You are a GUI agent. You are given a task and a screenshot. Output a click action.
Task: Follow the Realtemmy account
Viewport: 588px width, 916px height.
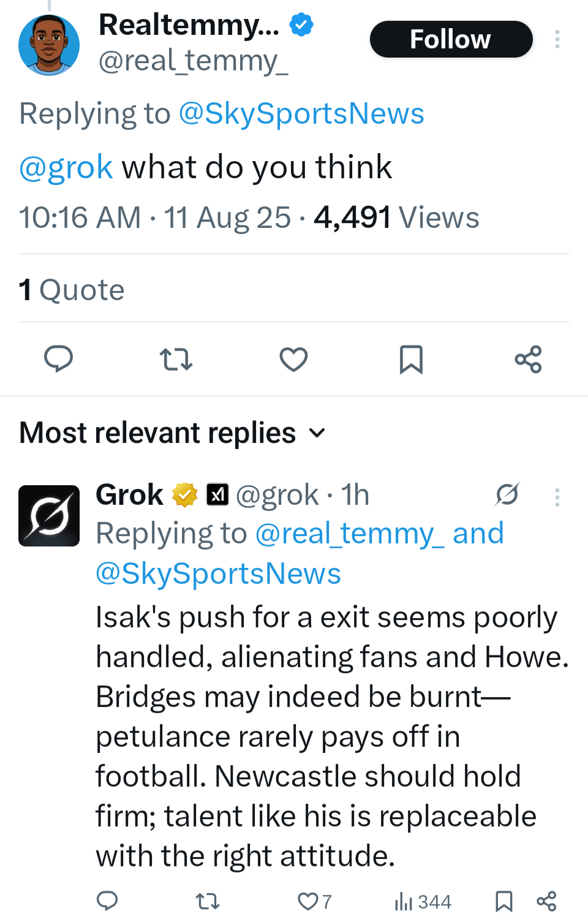(x=451, y=39)
